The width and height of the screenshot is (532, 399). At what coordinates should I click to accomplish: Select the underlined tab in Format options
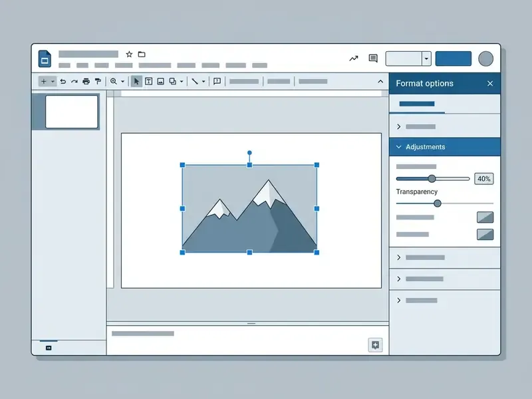[x=417, y=104]
